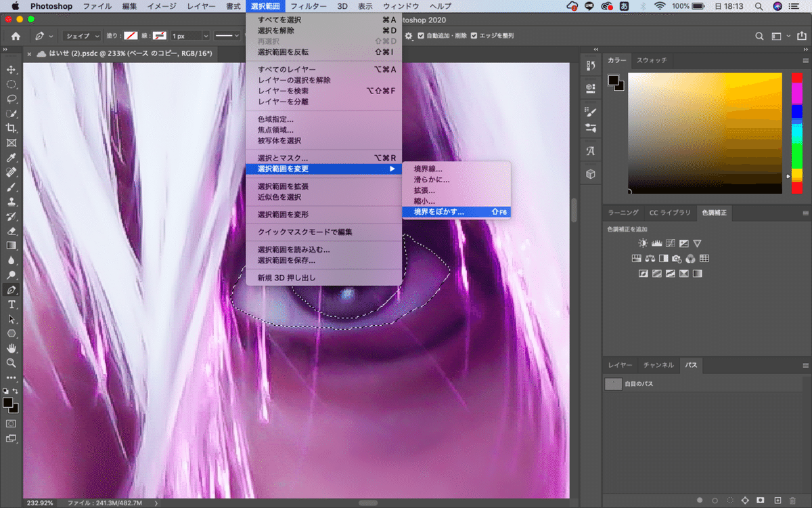Add a Color Balance adjustment
812x508 pixels.
(x=650, y=258)
